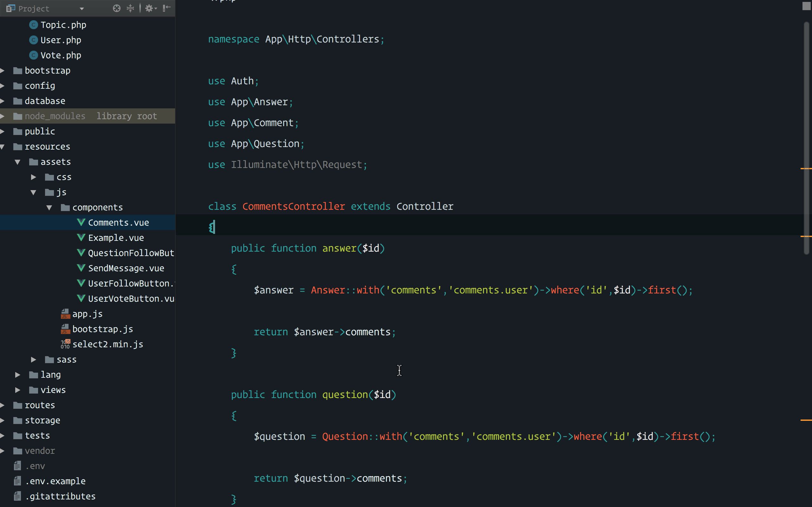The width and height of the screenshot is (812, 507).
Task: Open User.php from the file tree
Action: (61, 40)
